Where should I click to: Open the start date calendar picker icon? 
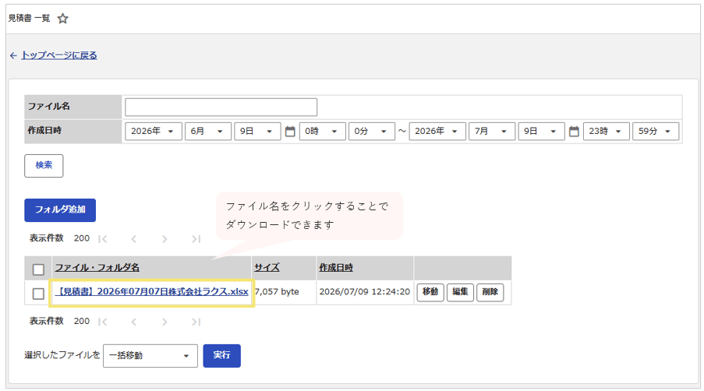290,131
